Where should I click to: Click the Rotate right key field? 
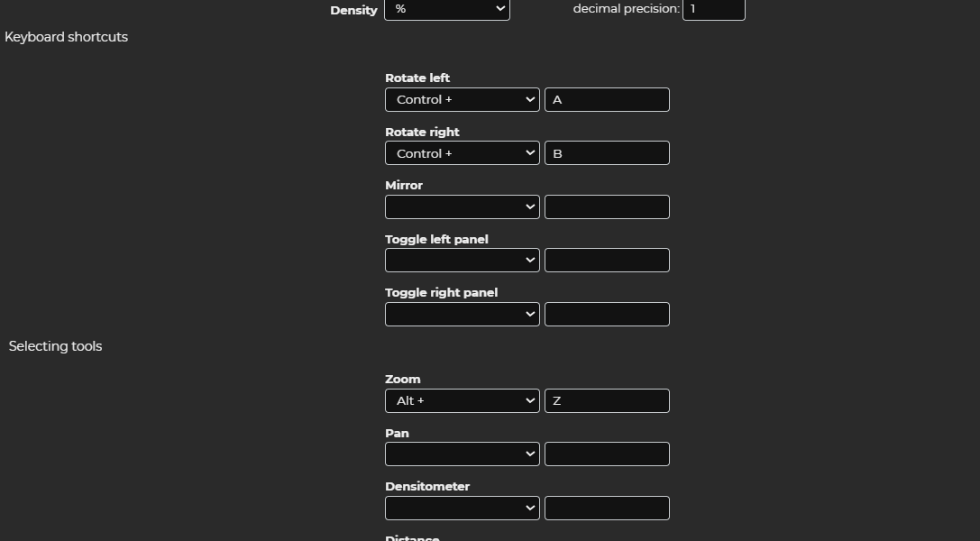pyautogui.click(x=607, y=153)
